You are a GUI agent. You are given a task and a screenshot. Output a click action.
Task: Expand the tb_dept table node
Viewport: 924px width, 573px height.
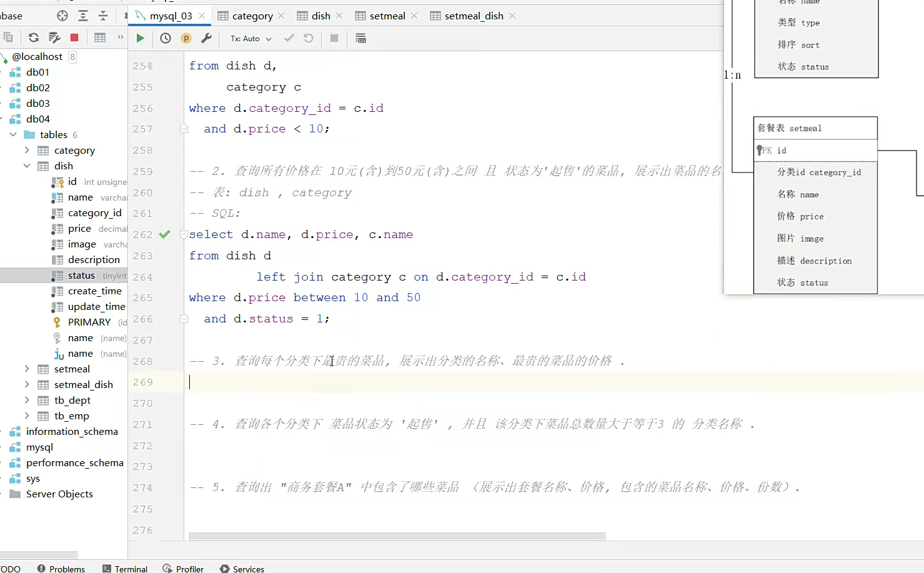(x=27, y=400)
